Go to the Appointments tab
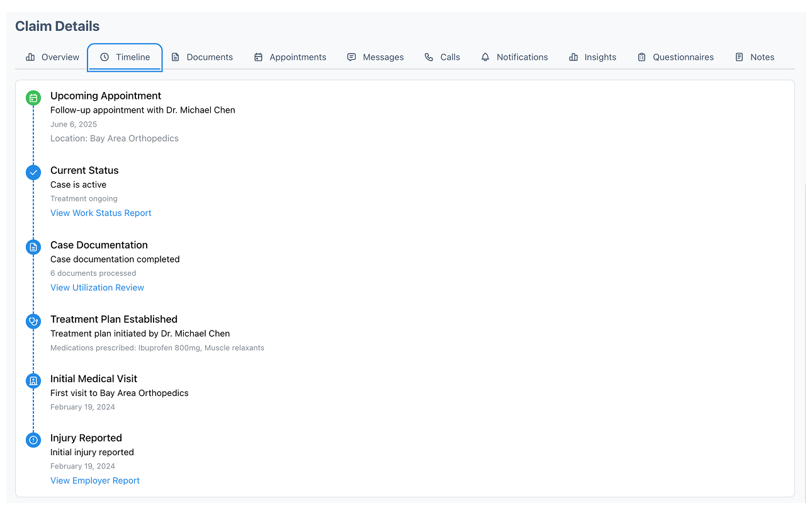Screen dimensions: 812x515 pos(290,57)
